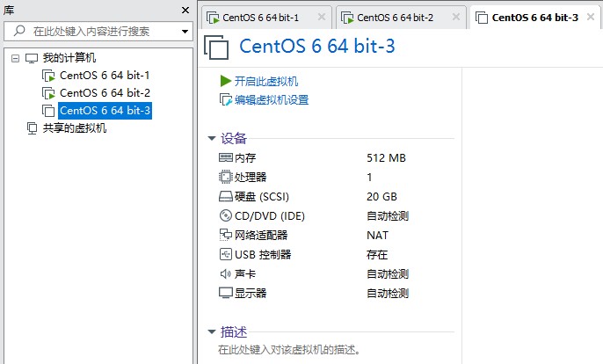
Task: Click 自动检测 value in 显示器 row
Action: 388,293
